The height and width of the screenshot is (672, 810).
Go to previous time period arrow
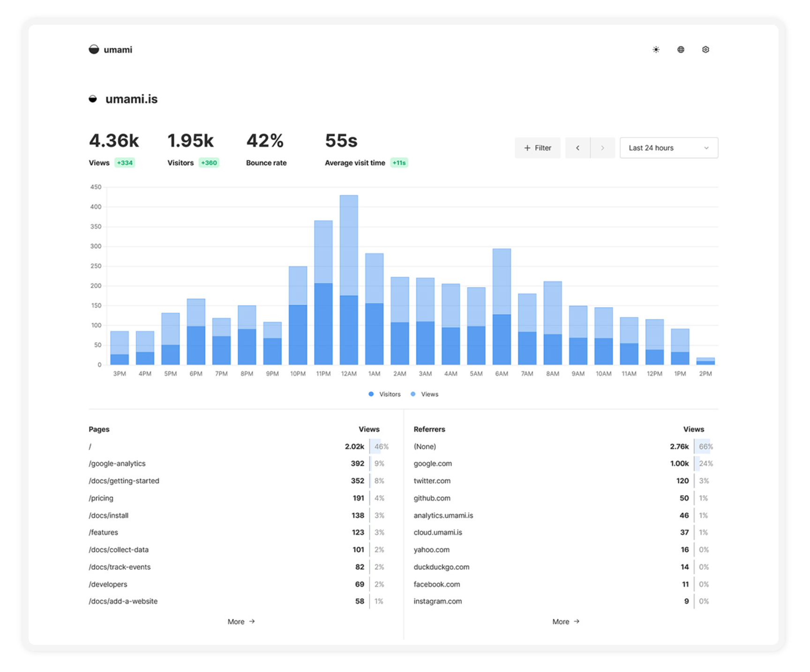[x=577, y=148]
